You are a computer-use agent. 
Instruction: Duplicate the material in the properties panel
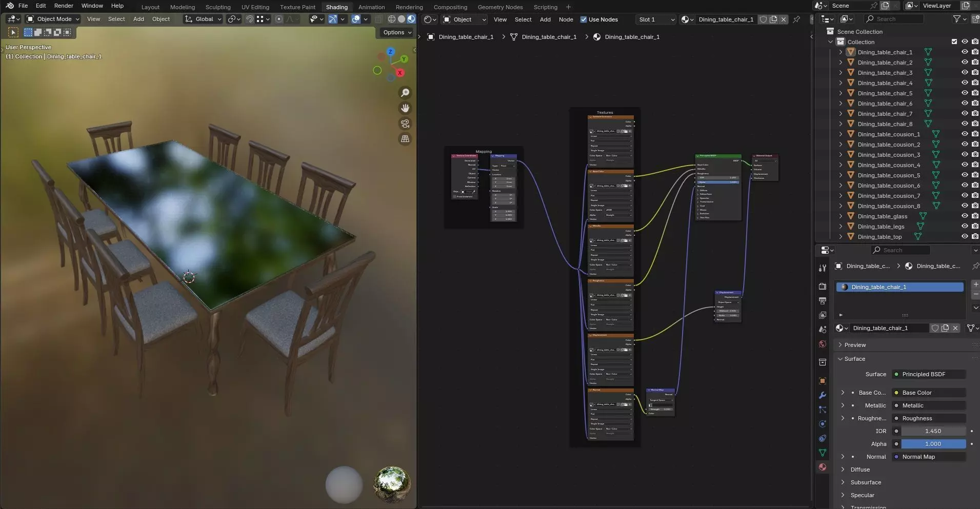[945, 328]
